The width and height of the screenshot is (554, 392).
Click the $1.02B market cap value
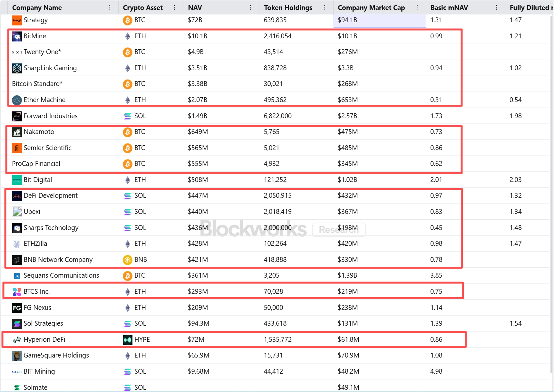click(347, 180)
